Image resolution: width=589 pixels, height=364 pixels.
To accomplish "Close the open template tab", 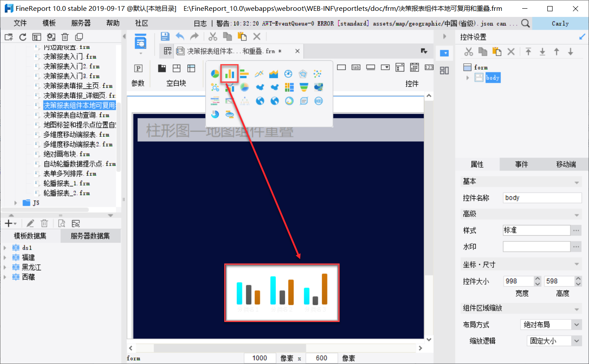I will point(297,51).
